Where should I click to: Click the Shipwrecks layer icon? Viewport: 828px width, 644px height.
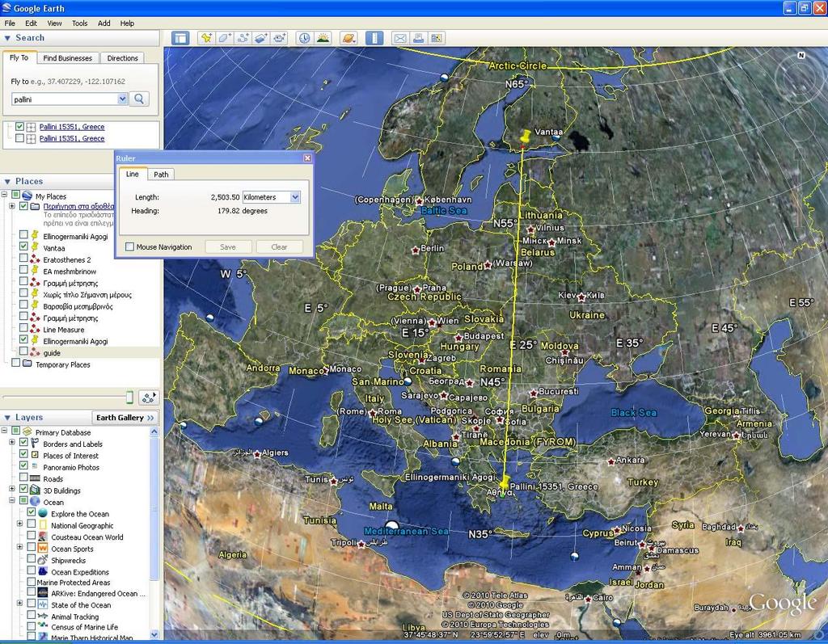(x=43, y=560)
